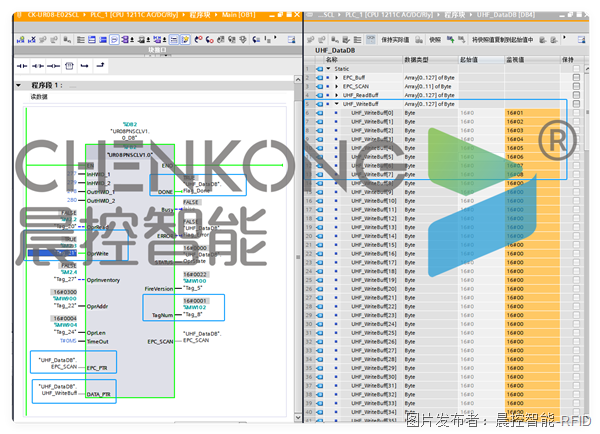The width and height of the screenshot is (600, 434).
Task: Click monitoring icon at right of DB toolbar
Action: tap(581, 39)
